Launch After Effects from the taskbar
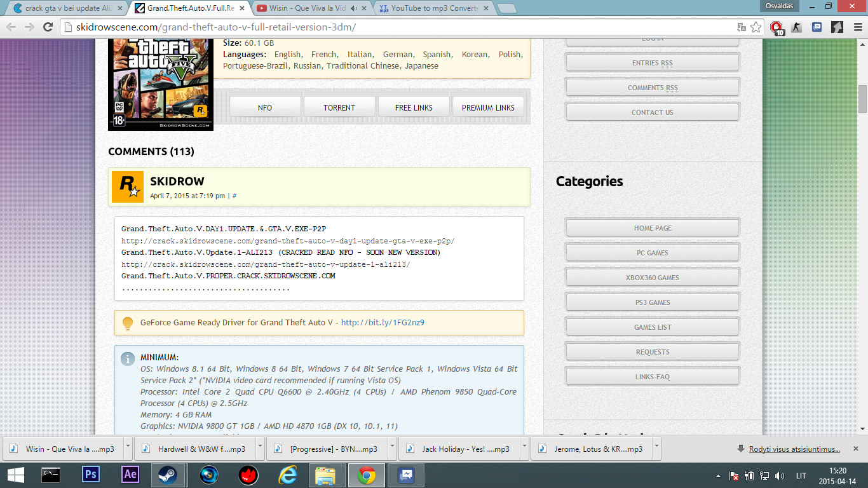 pyautogui.click(x=130, y=475)
